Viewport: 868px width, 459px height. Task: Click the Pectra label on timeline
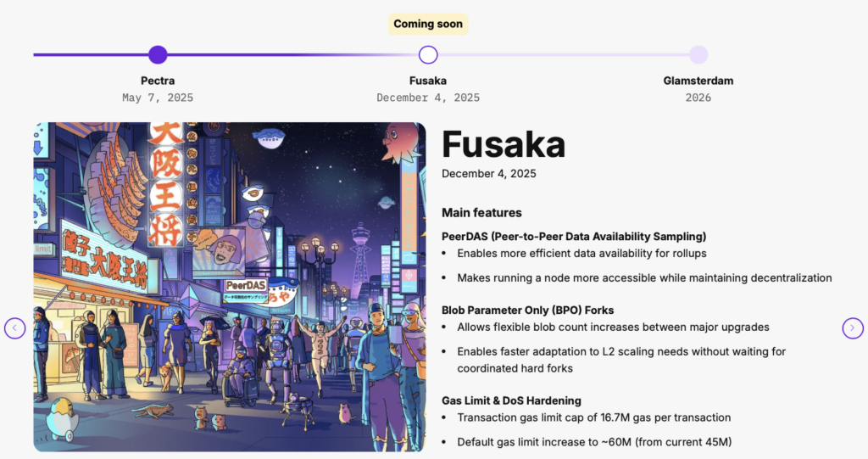(x=158, y=81)
